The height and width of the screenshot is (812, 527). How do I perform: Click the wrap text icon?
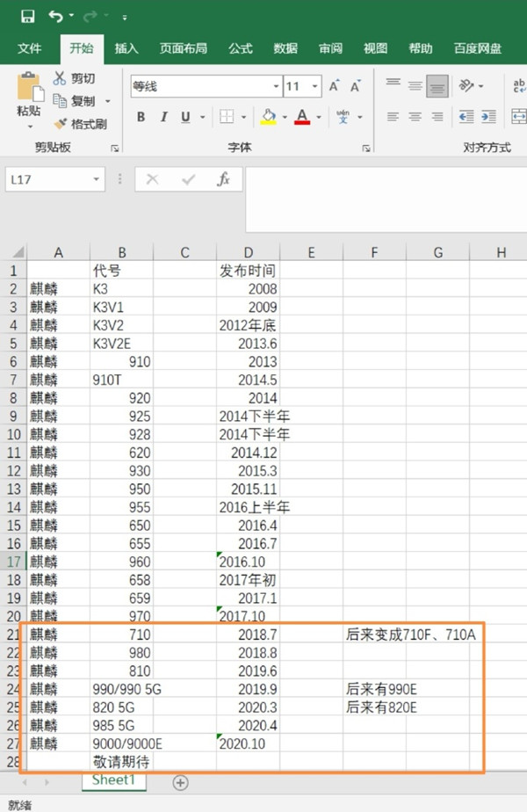click(x=519, y=85)
